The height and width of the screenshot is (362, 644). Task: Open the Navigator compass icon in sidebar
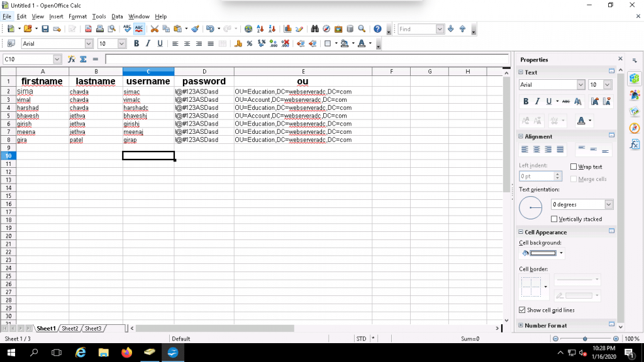pos(635,128)
